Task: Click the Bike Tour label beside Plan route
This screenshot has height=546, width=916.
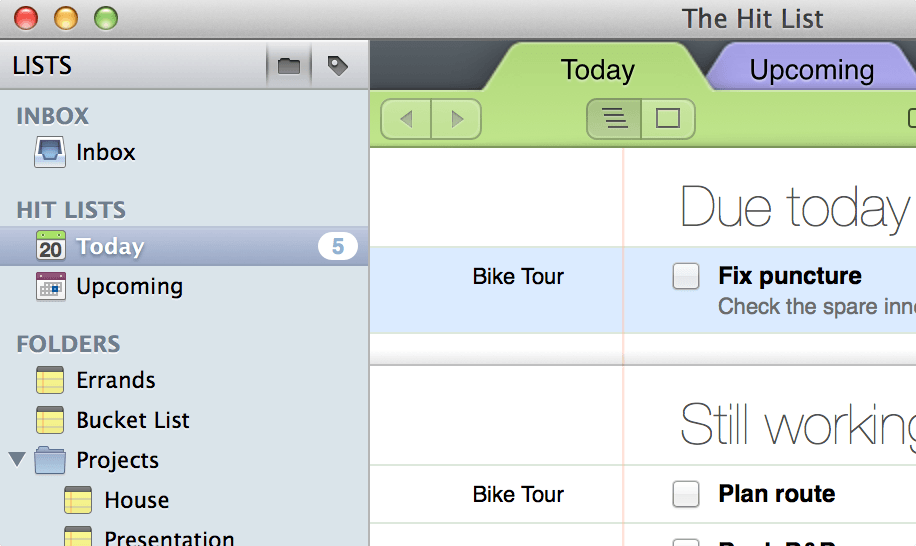Action: tap(518, 494)
